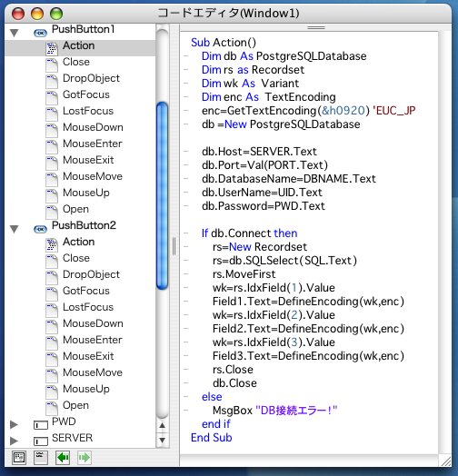Collapse the PushButton2 disclosure triangle

click(x=15, y=229)
